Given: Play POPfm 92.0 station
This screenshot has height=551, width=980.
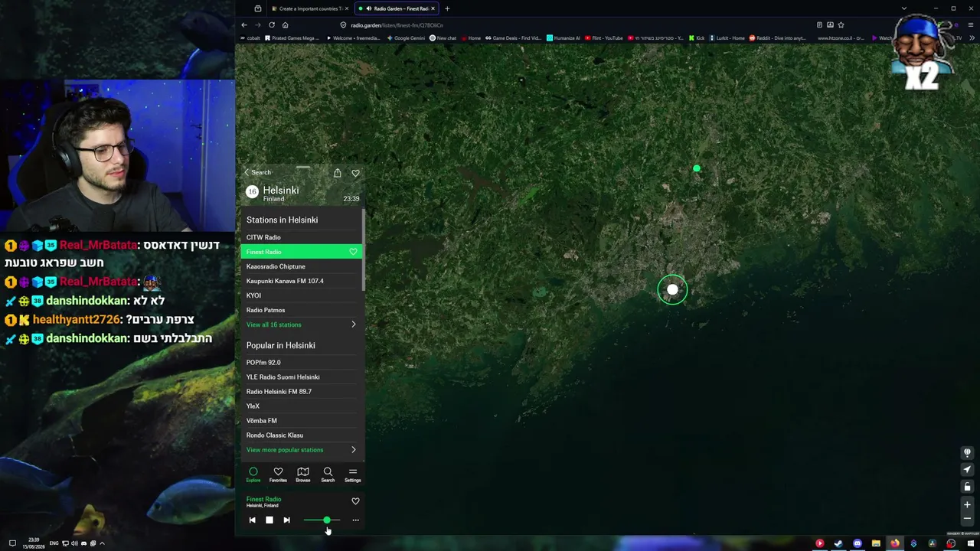Looking at the screenshot, I should click(x=302, y=362).
